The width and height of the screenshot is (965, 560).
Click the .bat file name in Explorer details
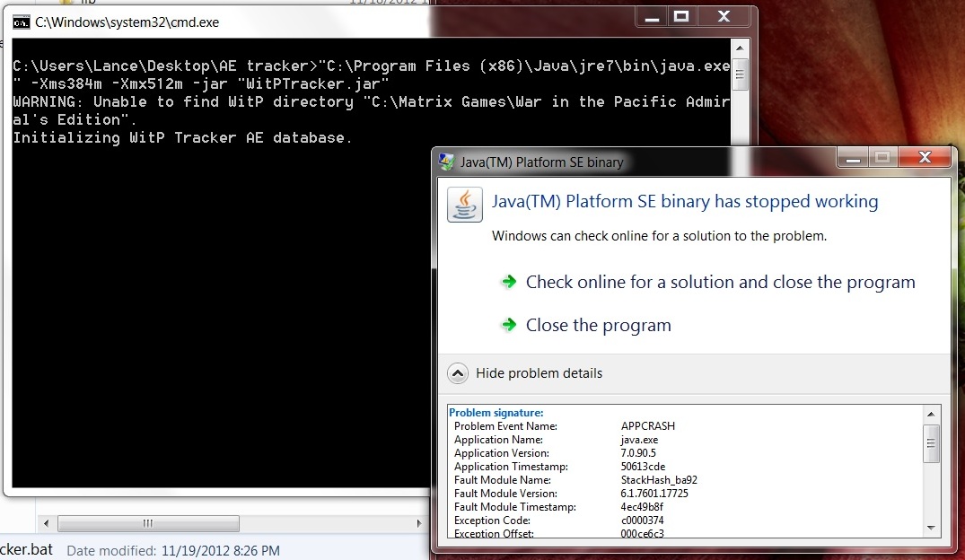pos(26,549)
